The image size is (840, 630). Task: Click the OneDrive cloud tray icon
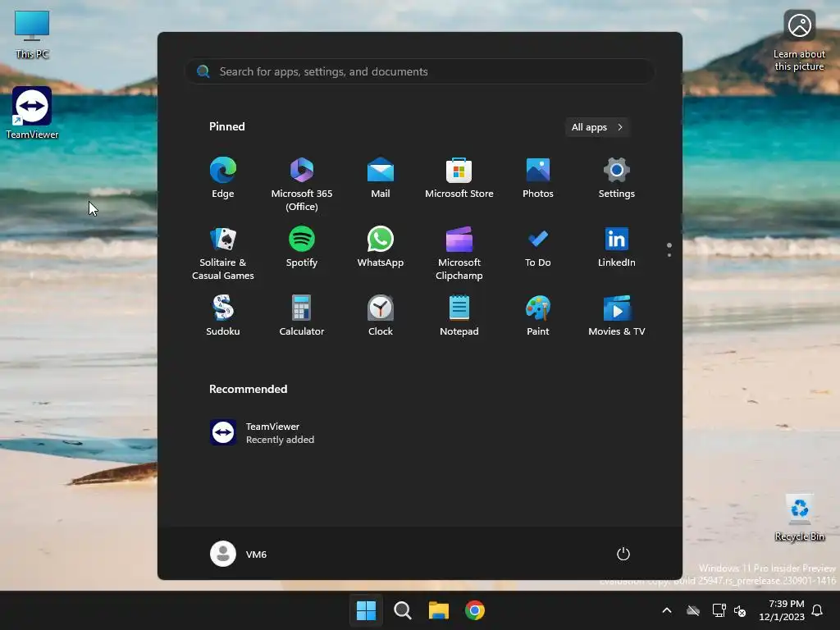coord(693,610)
